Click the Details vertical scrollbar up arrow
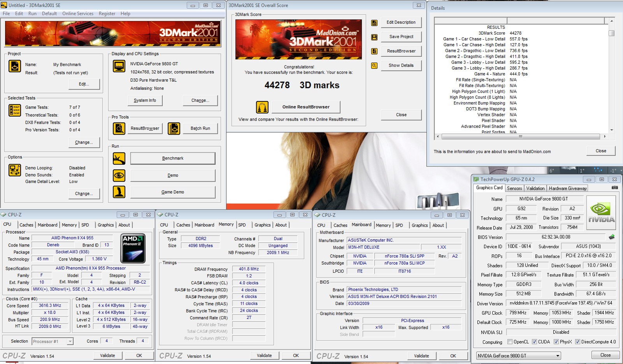Viewport: 623px width, 364px height. click(612, 21)
